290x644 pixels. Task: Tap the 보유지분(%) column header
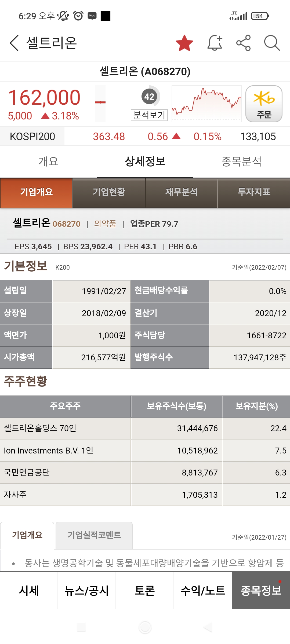tap(256, 406)
